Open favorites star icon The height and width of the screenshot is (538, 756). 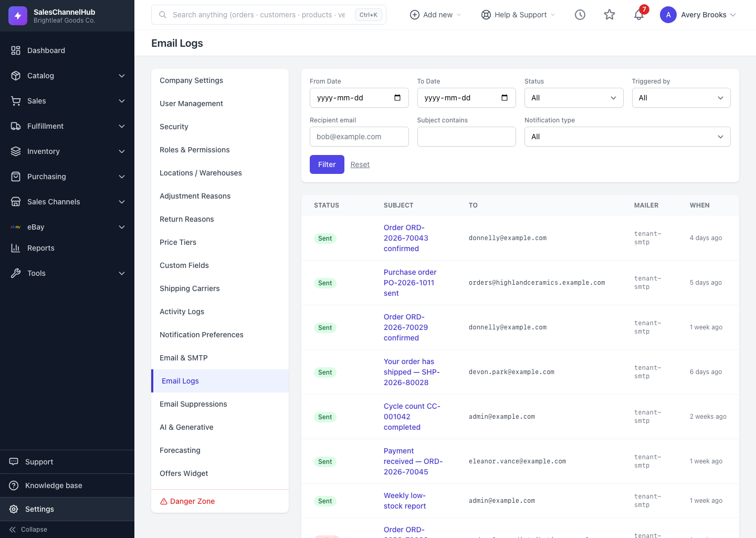pyautogui.click(x=610, y=15)
